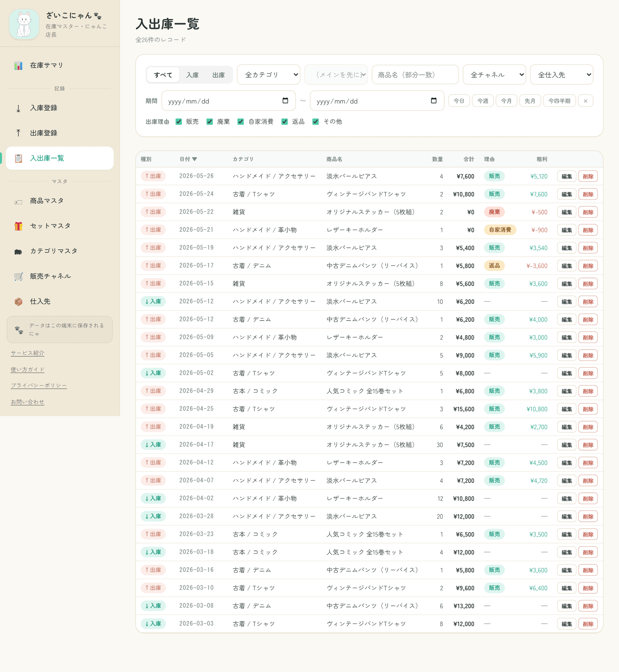Open 仕入先 package box icon

tap(18, 302)
